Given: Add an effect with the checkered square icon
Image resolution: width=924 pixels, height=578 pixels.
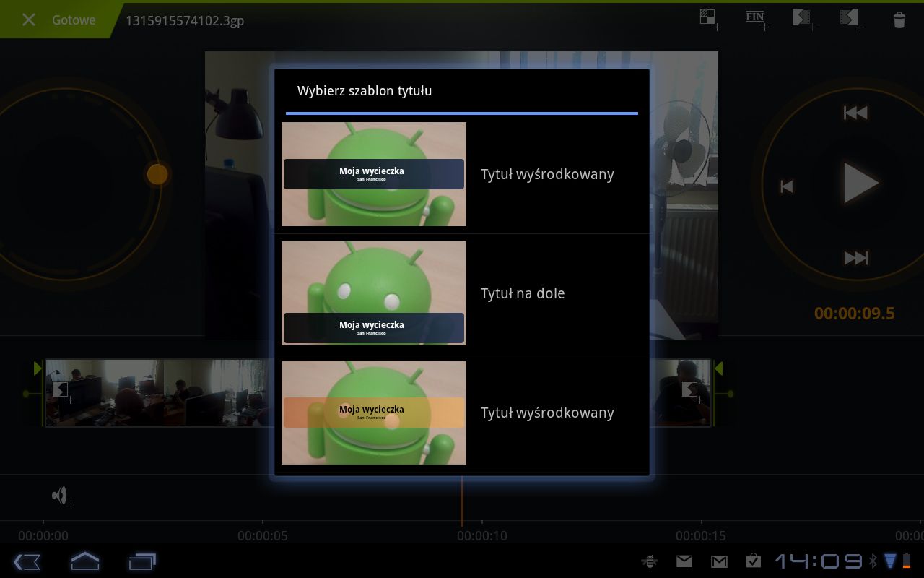Looking at the screenshot, I should [710, 20].
